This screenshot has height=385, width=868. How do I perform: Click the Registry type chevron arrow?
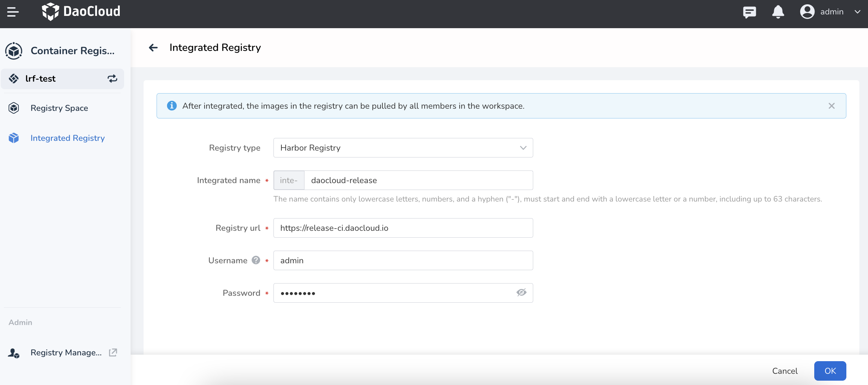click(523, 148)
